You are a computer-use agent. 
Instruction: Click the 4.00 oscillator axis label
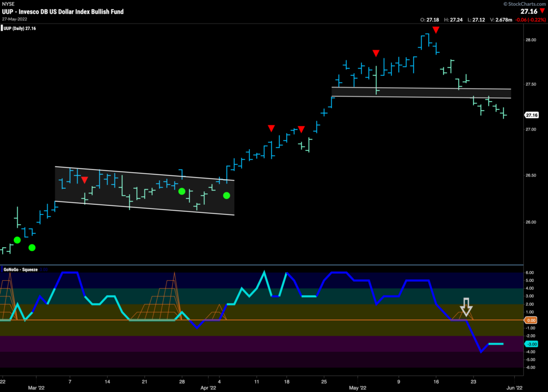coord(530,288)
